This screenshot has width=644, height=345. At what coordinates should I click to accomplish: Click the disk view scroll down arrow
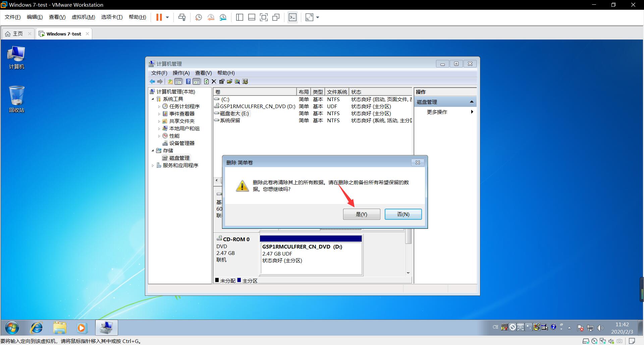click(x=408, y=273)
